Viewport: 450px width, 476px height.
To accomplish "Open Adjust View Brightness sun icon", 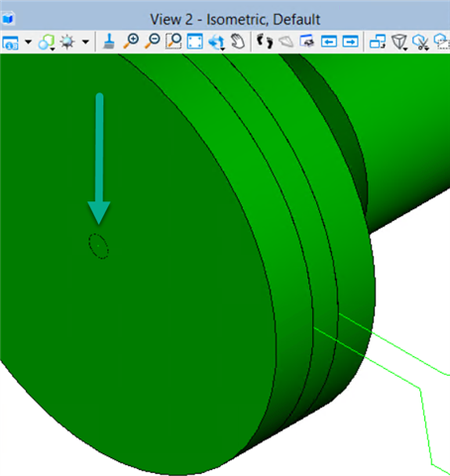I will click(x=67, y=43).
